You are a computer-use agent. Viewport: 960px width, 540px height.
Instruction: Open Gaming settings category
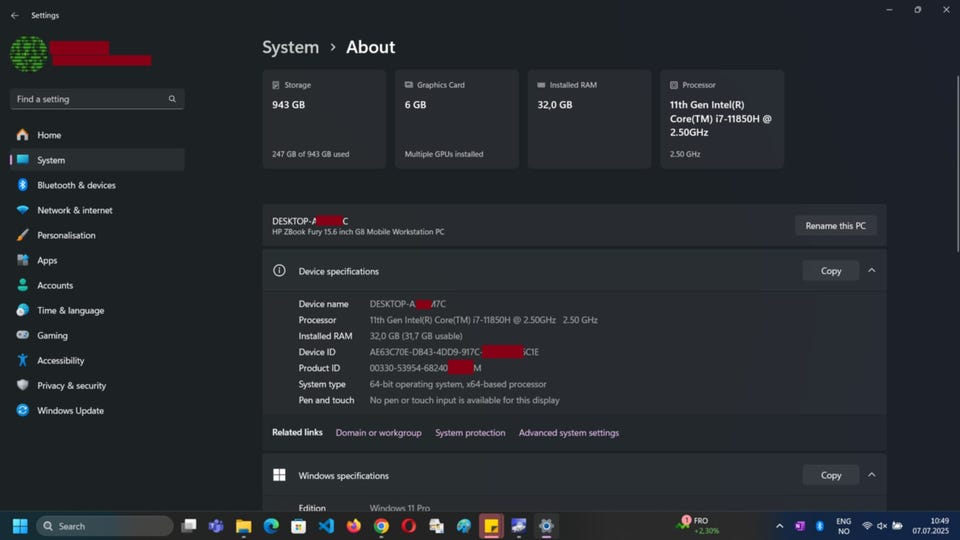pos(52,335)
